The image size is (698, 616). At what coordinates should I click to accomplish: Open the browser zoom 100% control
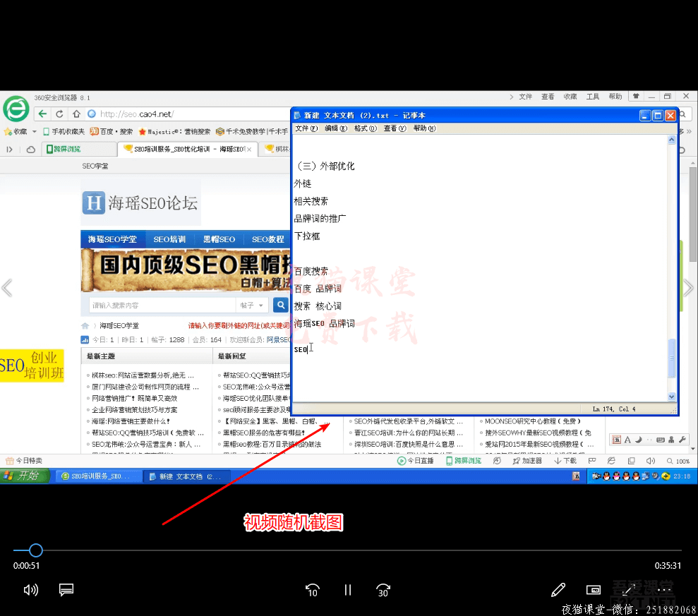678,461
